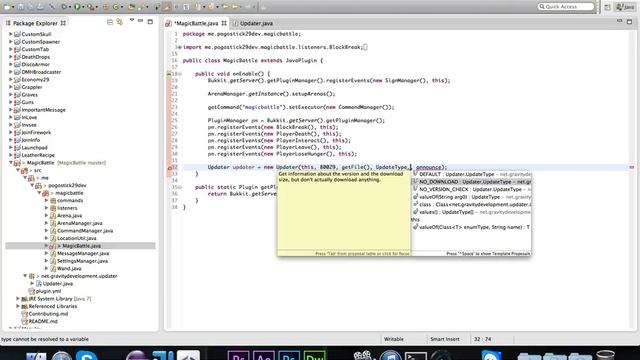Screen dimensions: 640x360
Task: Choose DEFAULT : Updater.UpdateType proposal
Action: point(472,174)
